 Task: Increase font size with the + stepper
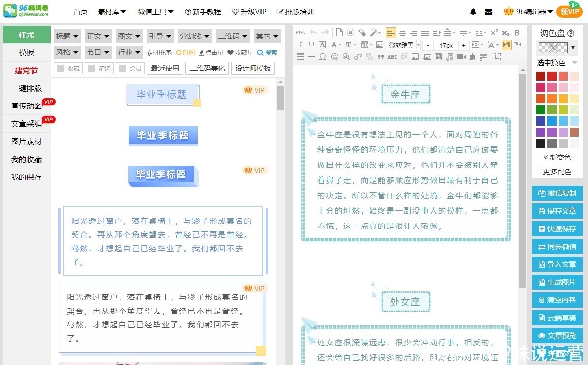pos(463,45)
